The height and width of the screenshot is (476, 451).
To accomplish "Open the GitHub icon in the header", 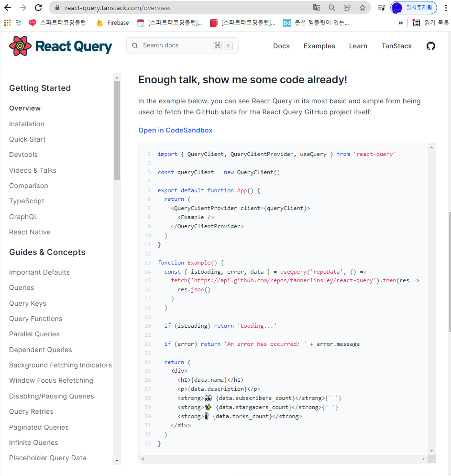I will pos(430,46).
